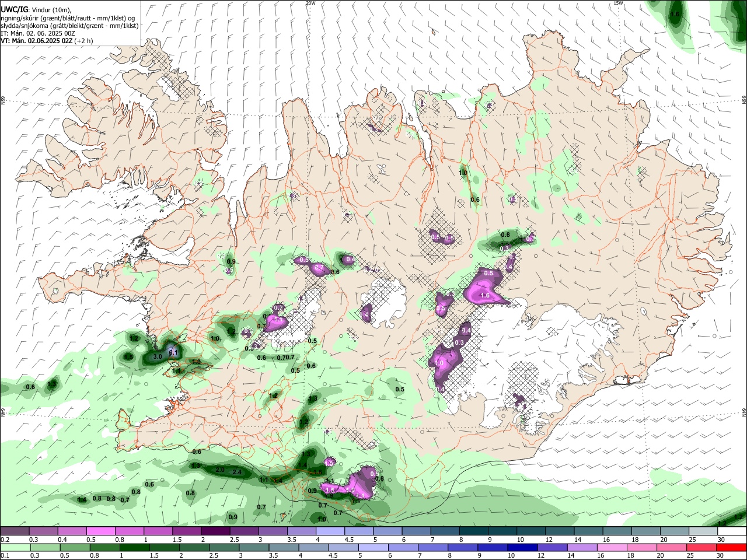Click the '3.0' precipitation value on the map

pyautogui.click(x=157, y=356)
